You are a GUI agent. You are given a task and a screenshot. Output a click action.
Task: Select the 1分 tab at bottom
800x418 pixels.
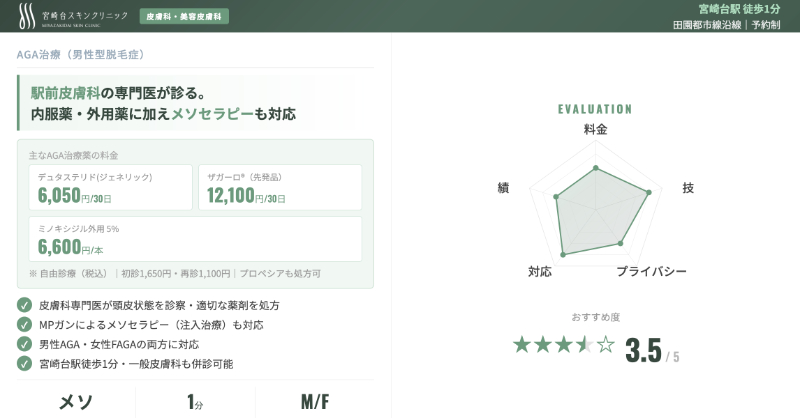coord(195,402)
